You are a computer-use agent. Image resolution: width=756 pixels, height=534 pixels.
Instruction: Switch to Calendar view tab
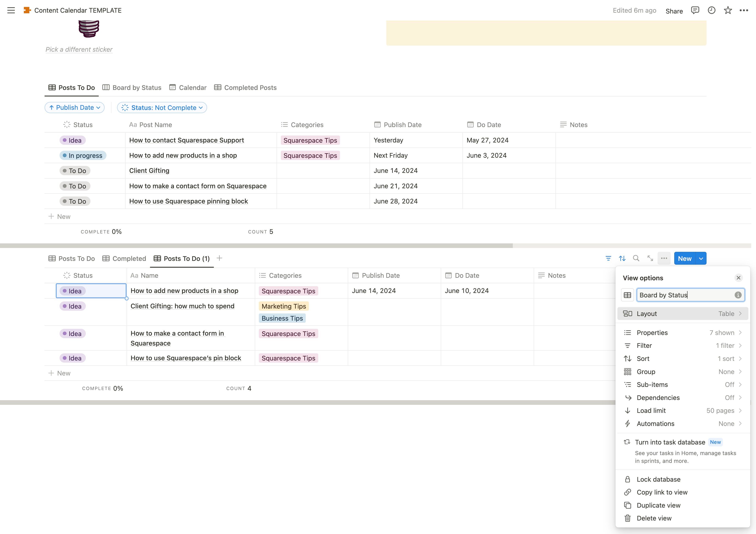188,88
